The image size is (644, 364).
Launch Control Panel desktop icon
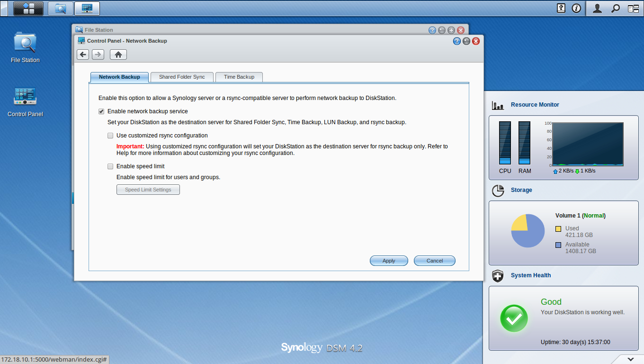coord(25,102)
